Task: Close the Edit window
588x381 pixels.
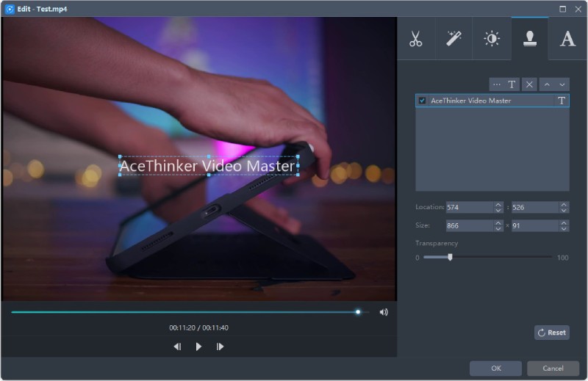Action: [x=578, y=9]
